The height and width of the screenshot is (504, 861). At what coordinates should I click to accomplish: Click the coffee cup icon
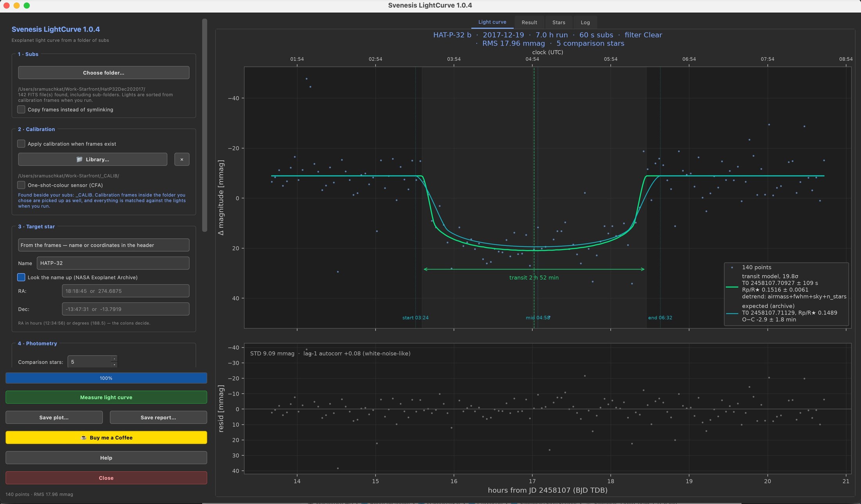pos(83,437)
